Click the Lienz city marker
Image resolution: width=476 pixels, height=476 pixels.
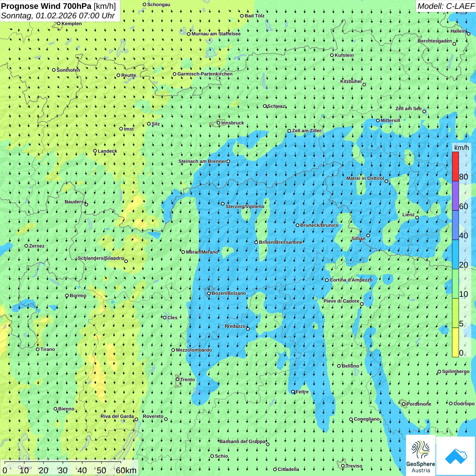tap(417, 218)
